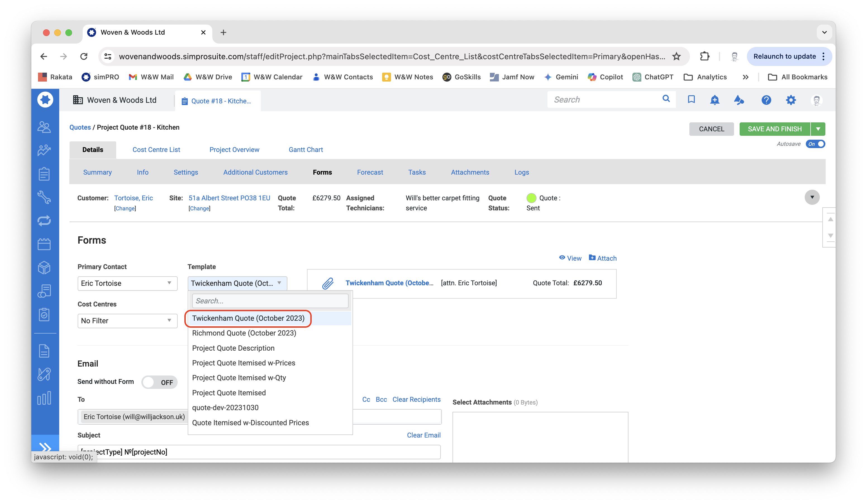The height and width of the screenshot is (504, 867).
Task: Click the Clear Recipients link
Action: [x=416, y=400]
